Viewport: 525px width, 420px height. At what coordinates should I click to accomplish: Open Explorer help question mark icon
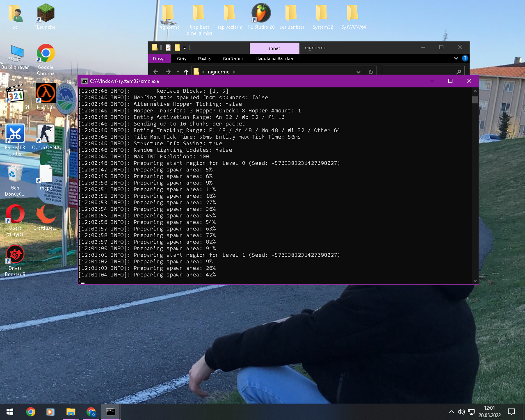465,58
